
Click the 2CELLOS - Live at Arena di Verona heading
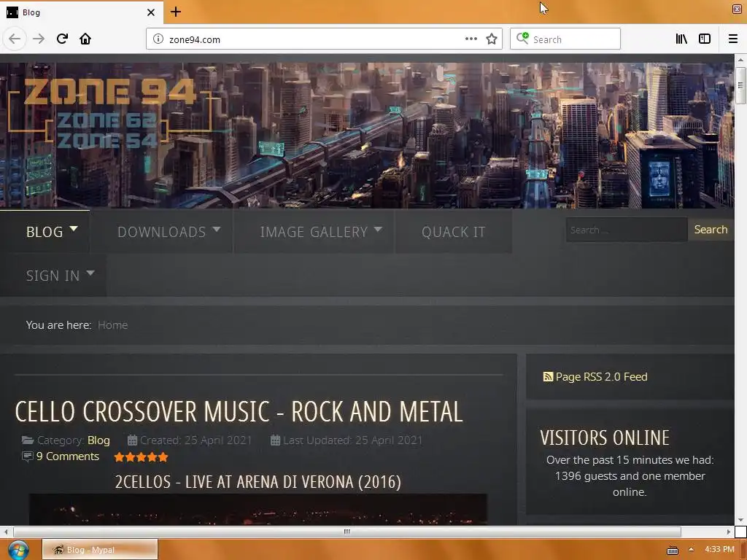(x=258, y=482)
